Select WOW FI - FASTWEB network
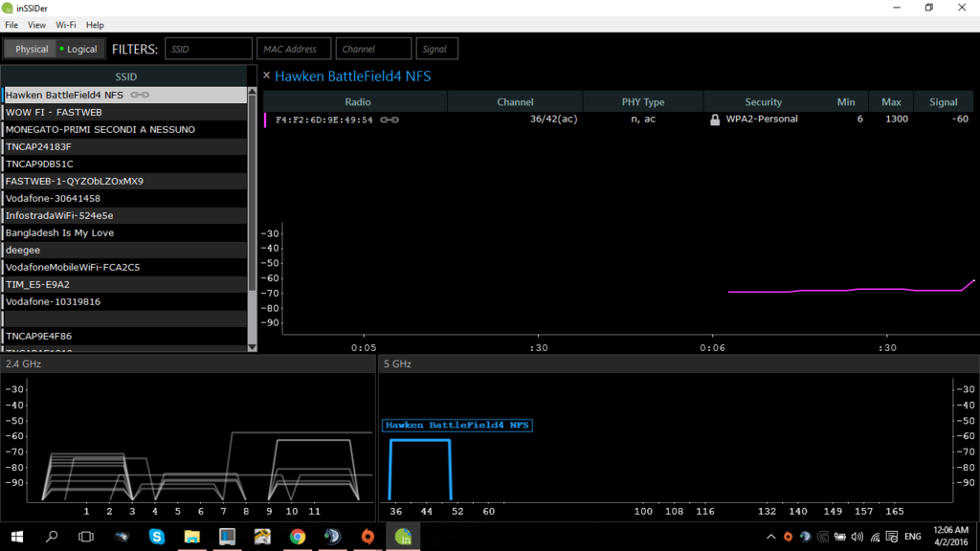 [124, 113]
